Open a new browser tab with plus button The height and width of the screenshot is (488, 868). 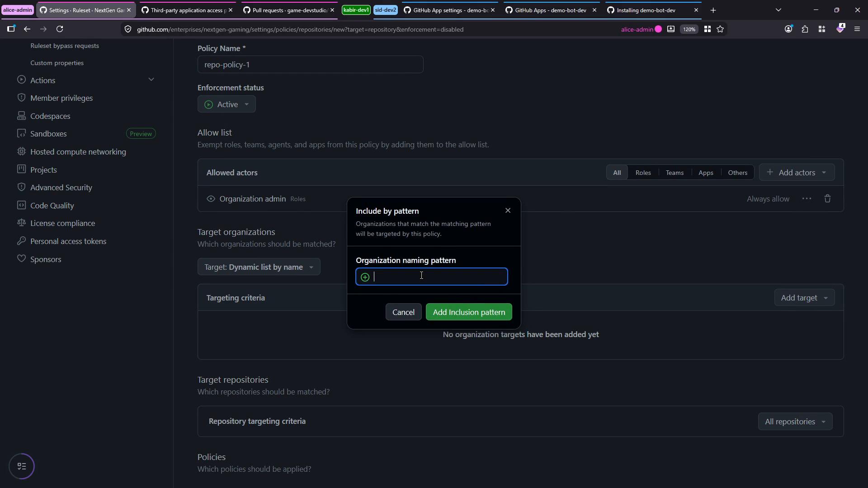tap(713, 10)
